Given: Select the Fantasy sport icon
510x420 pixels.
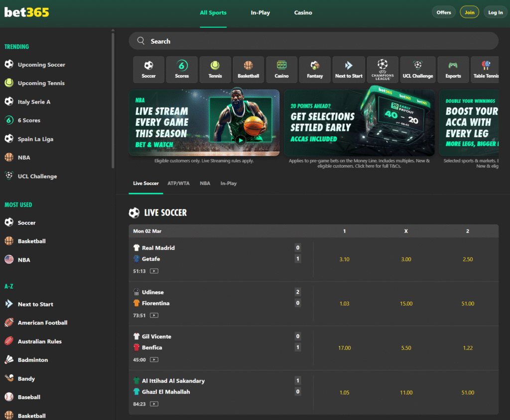Looking at the screenshot, I should click(315, 69).
